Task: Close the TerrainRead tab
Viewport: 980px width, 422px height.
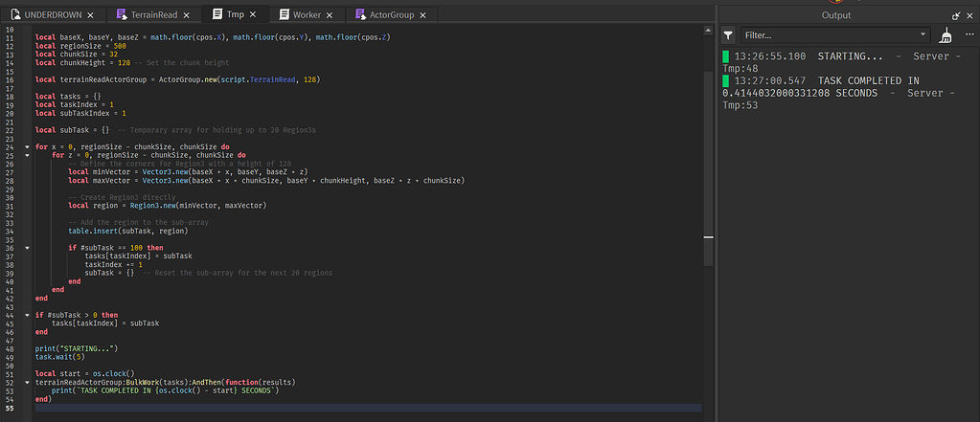Action: pyautogui.click(x=187, y=15)
